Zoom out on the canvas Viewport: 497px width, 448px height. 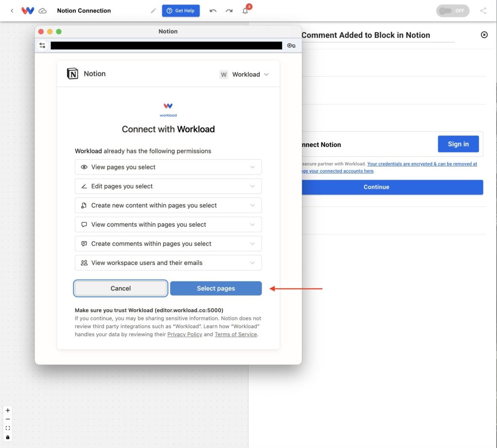tap(8, 419)
